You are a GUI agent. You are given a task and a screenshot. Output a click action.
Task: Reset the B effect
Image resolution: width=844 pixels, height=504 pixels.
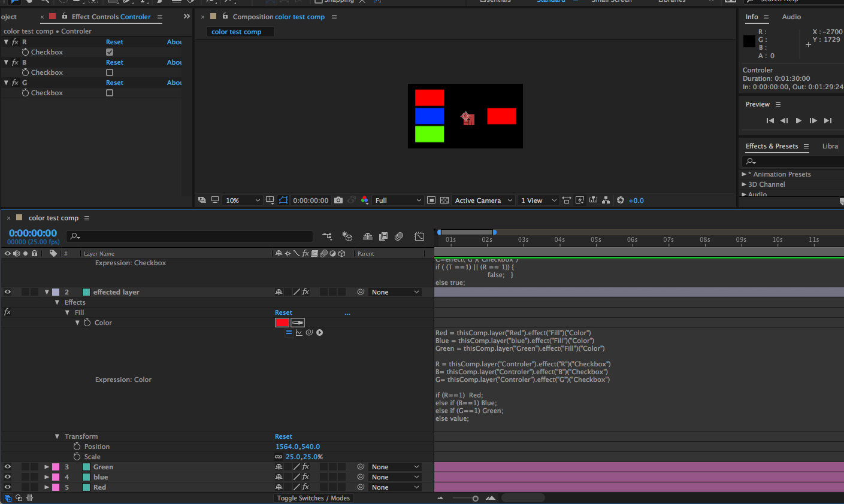coord(114,62)
